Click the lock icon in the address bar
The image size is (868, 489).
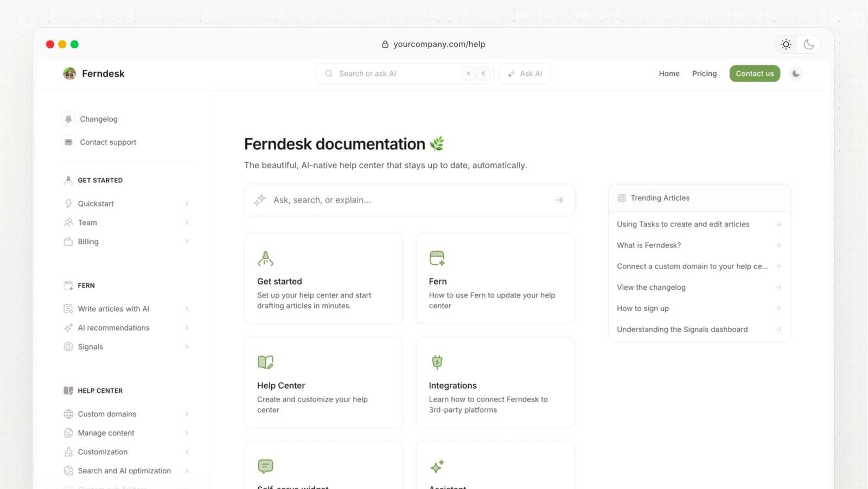click(x=385, y=45)
